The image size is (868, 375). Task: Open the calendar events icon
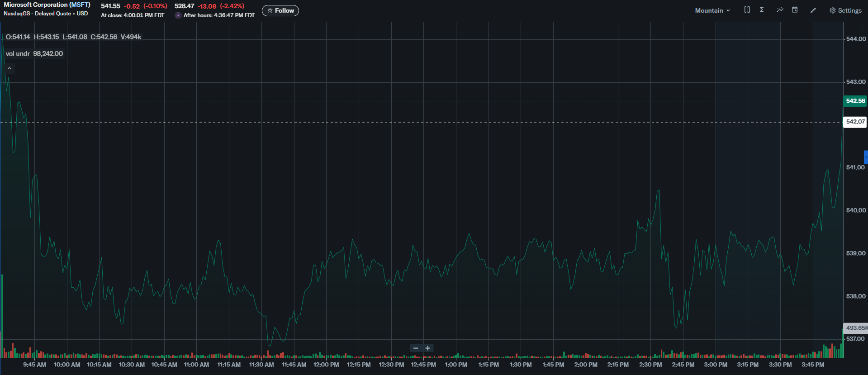tap(795, 10)
